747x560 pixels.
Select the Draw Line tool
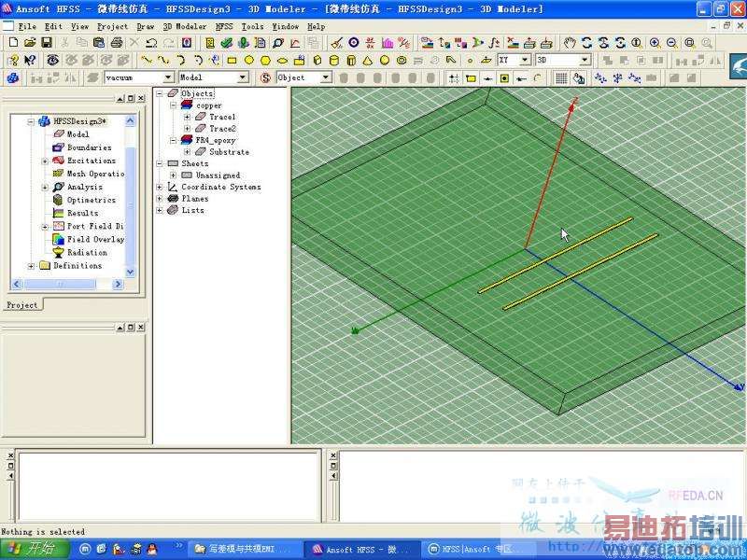pyautogui.click(x=147, y=61)
